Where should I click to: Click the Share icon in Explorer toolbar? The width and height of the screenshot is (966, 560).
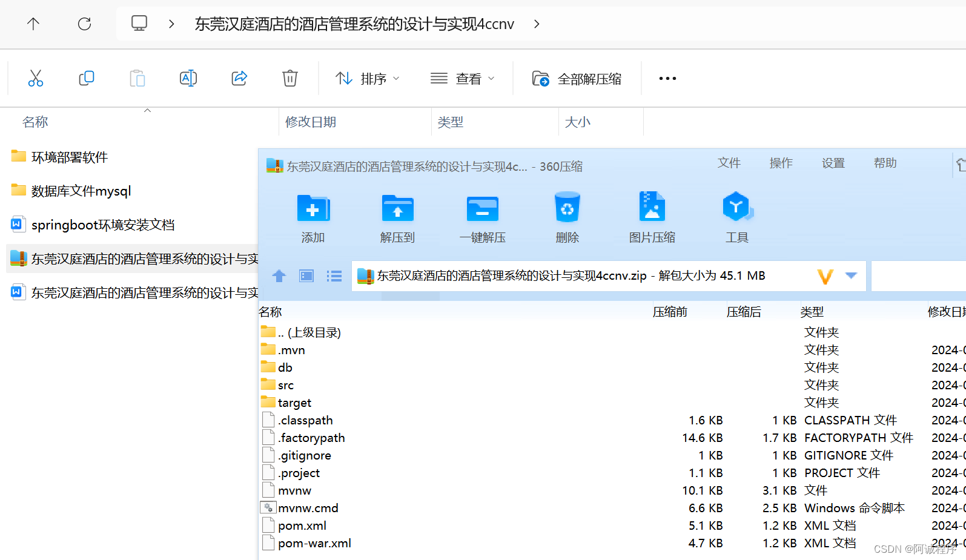coord(239,78)
